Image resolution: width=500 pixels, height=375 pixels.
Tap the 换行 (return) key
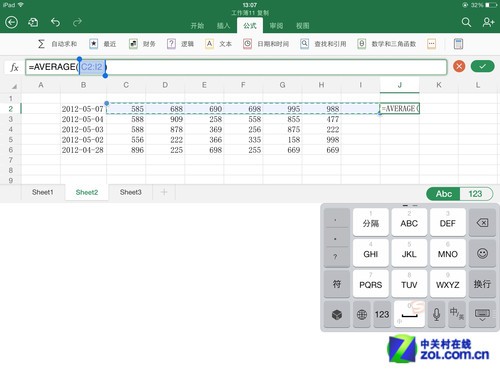pyautogui.click(x=482, y=284)
